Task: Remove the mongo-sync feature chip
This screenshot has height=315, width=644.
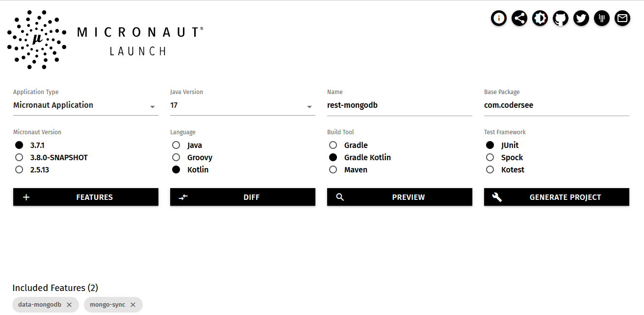Action: point(133,305)
